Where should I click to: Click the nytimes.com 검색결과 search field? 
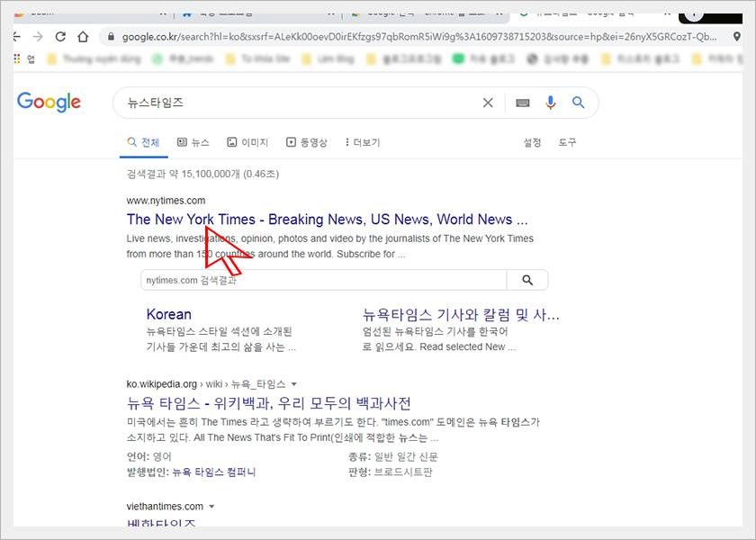323,280
